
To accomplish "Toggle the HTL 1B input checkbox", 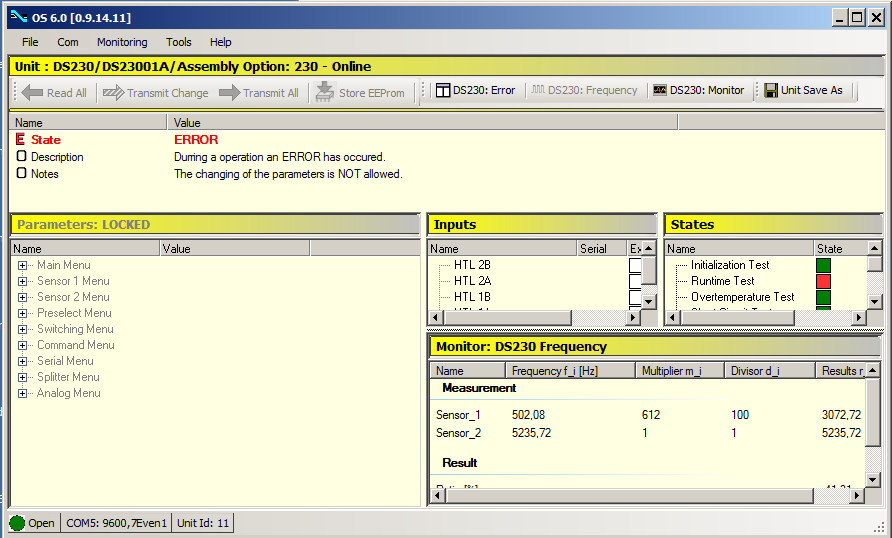I will [x=635, y=297].
